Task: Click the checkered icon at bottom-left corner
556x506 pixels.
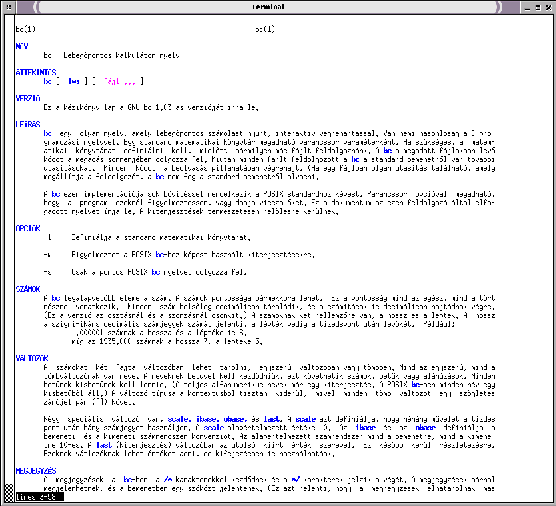Action: tap(9, 493)
